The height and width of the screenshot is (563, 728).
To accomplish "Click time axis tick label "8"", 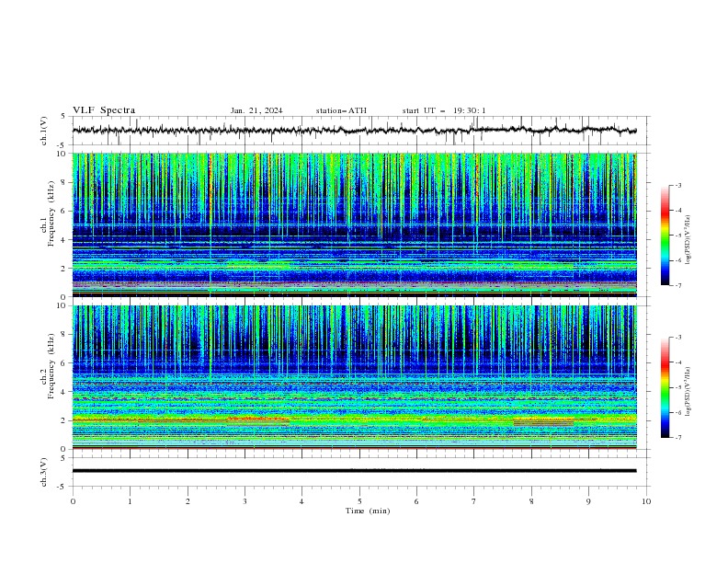I will (531, 501).
